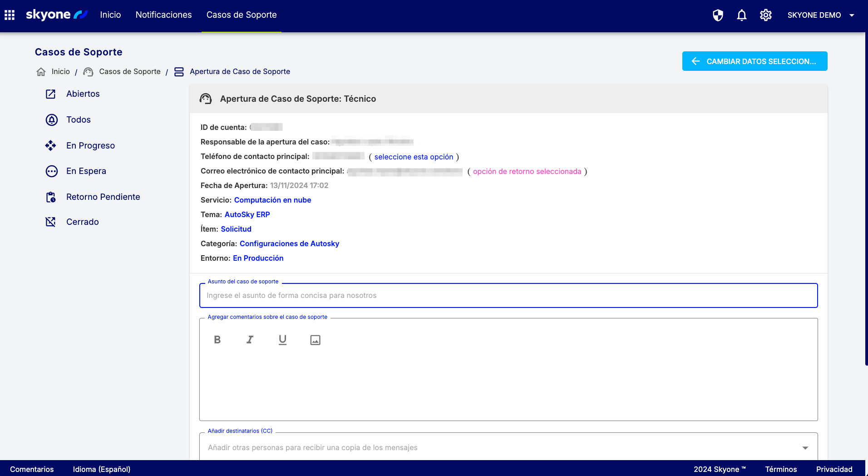Screen dimensions: 868x476
Task: Expand the CC recipients dropdown arrow
Action: pyautogui.click(x=805, y=448)
